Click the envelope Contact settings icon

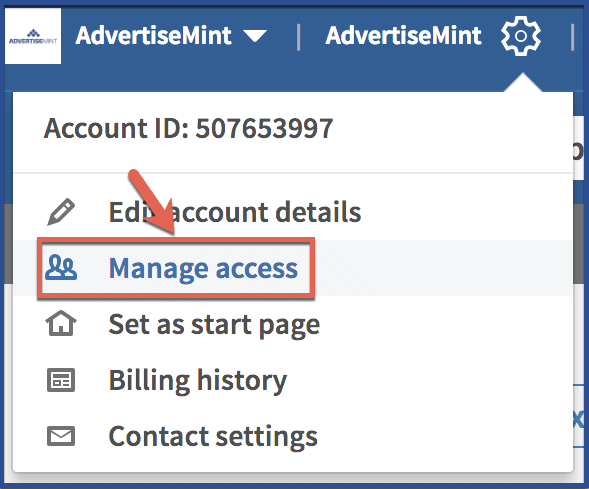pyautogui.click(x=61, y=436)
